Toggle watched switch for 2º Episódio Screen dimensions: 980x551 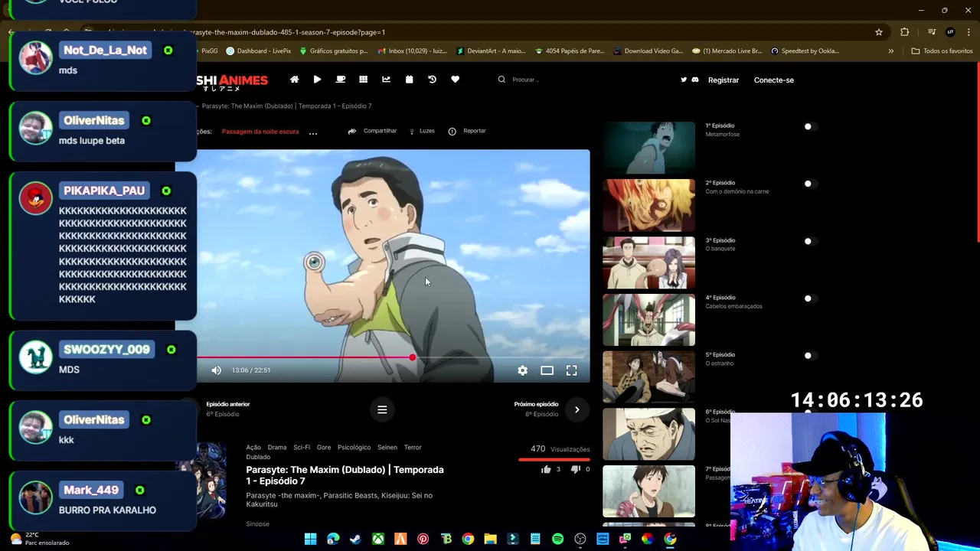point(810,184)
